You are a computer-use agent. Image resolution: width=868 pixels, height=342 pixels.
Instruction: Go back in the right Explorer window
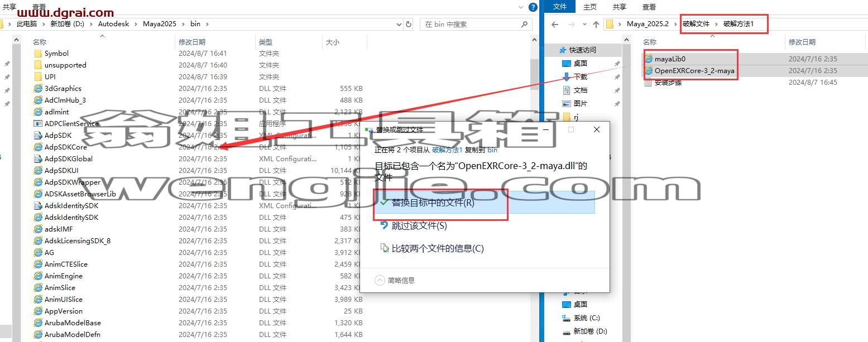554,24
